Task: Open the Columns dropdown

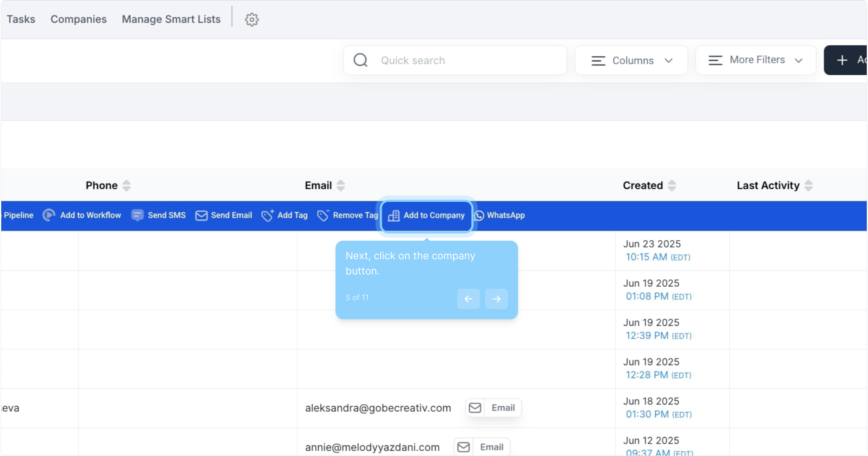Action: pyautogui.click(x=631, y=60)
